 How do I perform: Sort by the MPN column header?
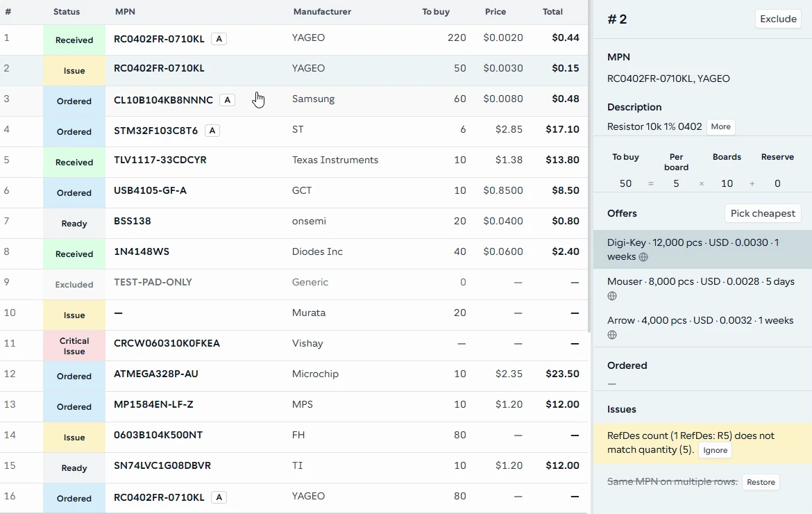[125, 11]
